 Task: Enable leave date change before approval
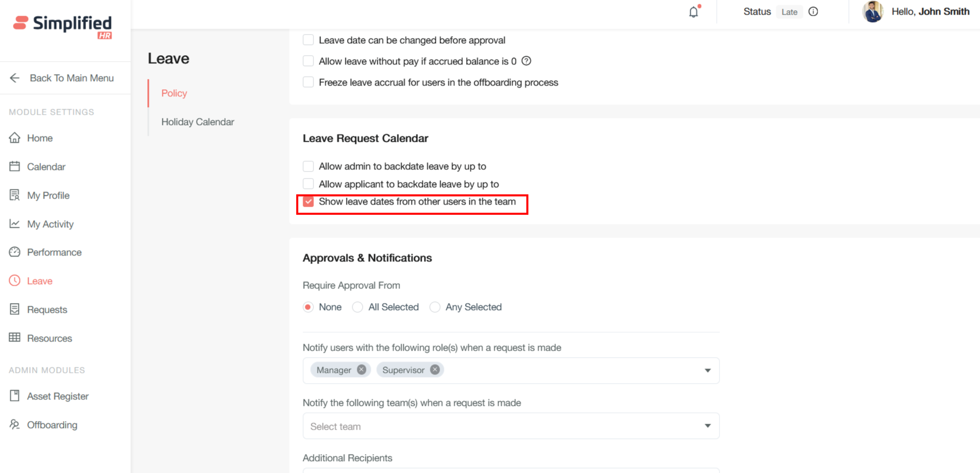(308, 40)
